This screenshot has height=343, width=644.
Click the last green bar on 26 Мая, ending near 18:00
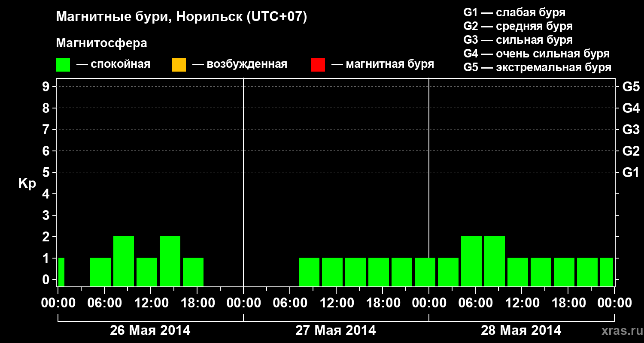(x=193, y=272)
